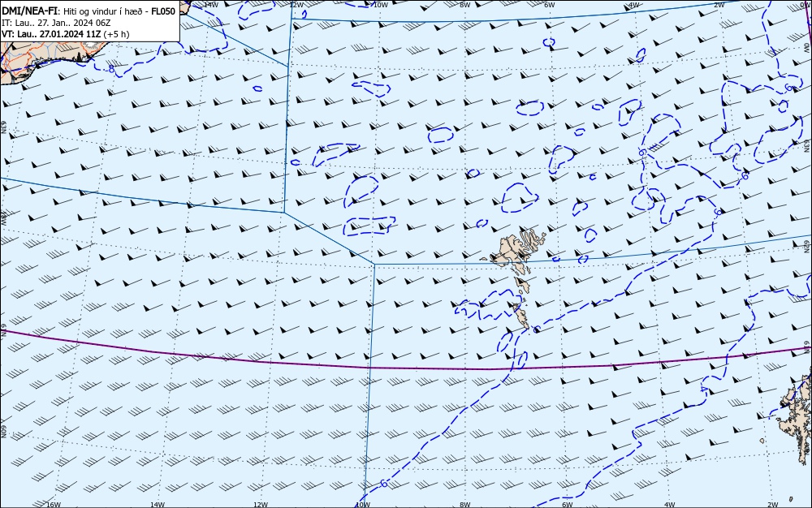This screenshot has height=508, width=812.
Task: Click the "14W" label on the bottom edge
Action: coord(158,505)
